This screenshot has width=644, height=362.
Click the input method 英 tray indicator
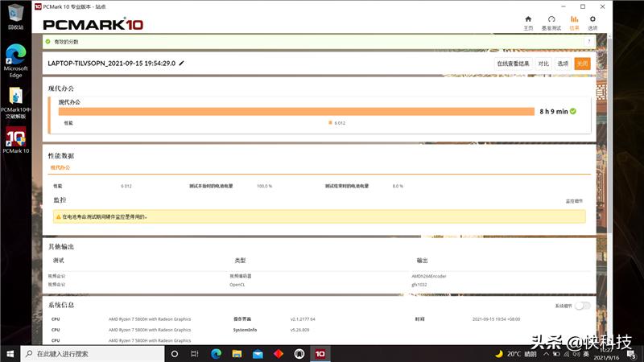[x=586, y=354]
